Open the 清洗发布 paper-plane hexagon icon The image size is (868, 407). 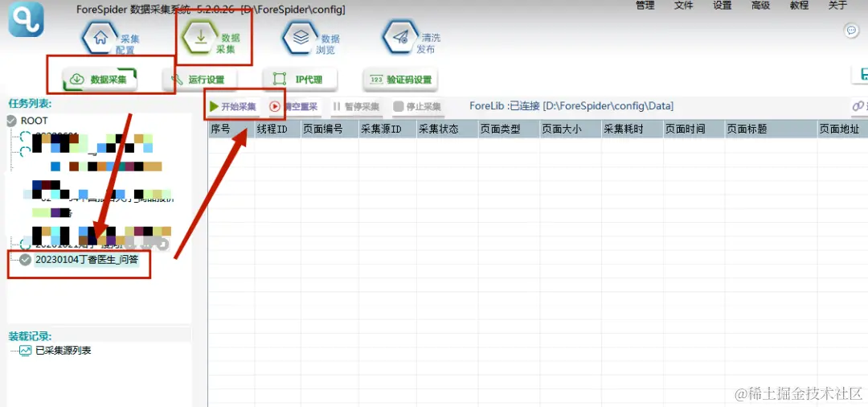point(401,37)
